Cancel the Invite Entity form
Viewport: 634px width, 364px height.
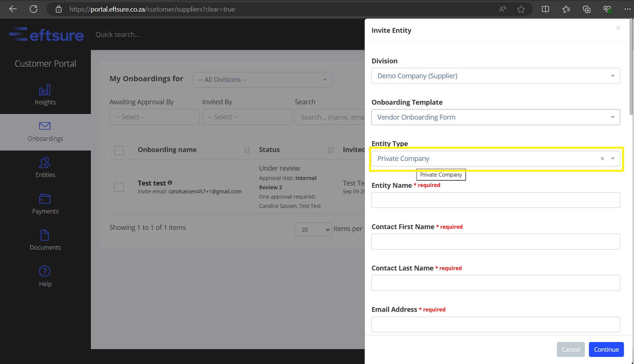point(570,349)
